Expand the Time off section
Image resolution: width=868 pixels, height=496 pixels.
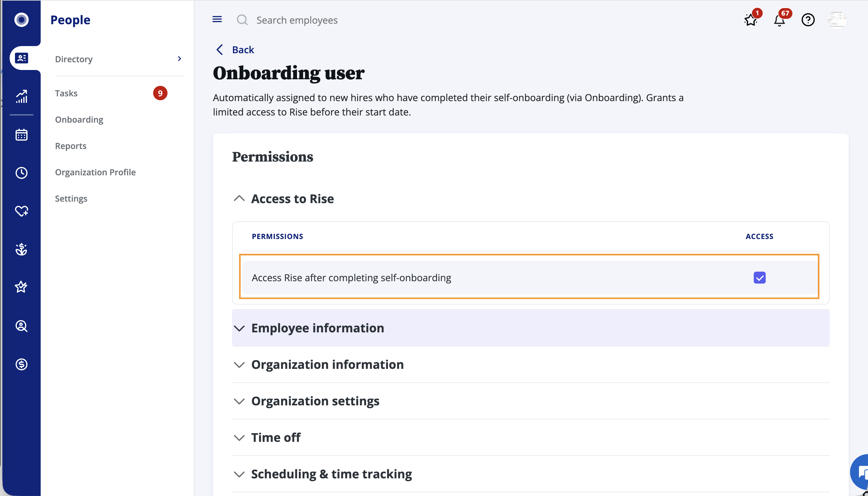[275, 437]
